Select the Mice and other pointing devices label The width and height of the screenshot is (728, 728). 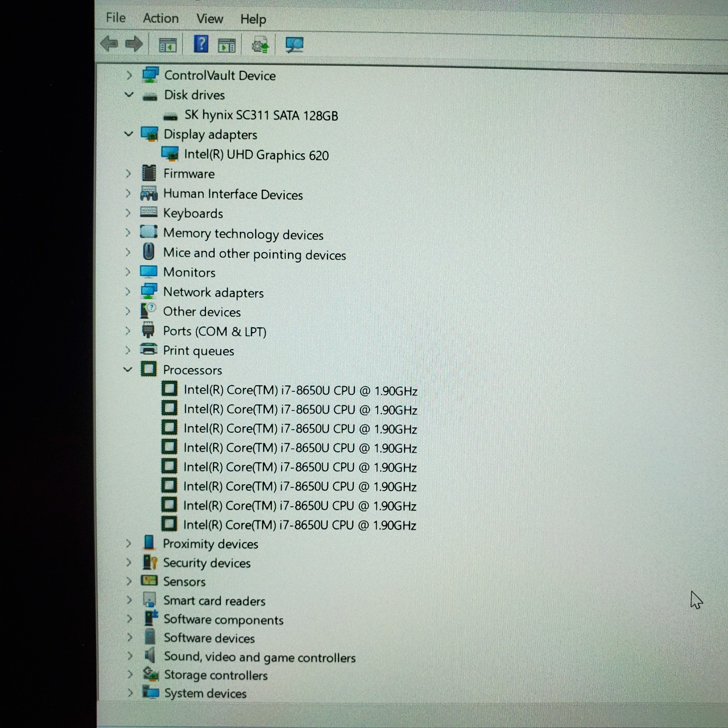click(x=254, y=254)
